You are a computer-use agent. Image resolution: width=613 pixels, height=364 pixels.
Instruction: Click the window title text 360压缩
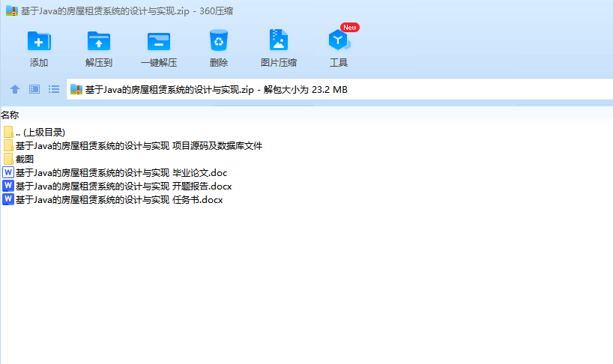click(216, 11)
